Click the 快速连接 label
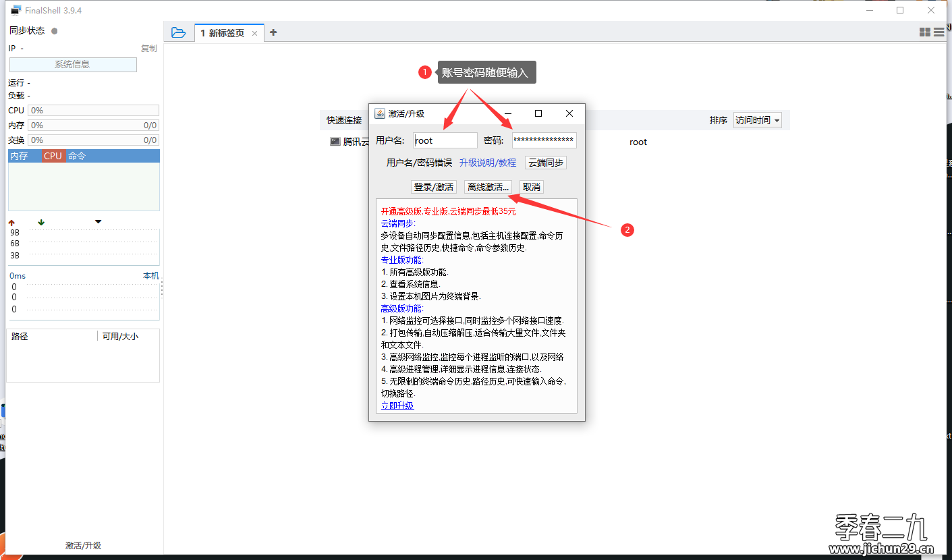Image resolution: width=952 pixels, height=560 pixels. click(x=344, y=120)
